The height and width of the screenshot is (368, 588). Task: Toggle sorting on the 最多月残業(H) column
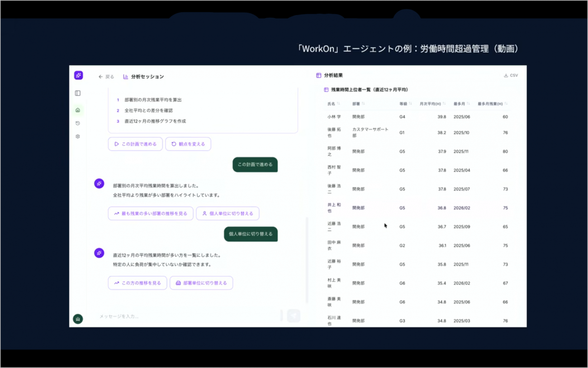(x=506, y=103)
